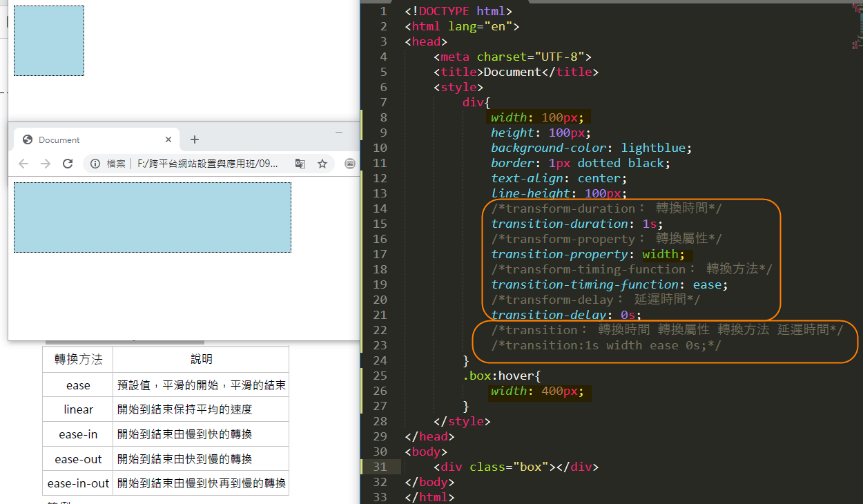Screen dimensions: 863x504
Task: Open the site information icon in address bar
Action: click(94, 164)
